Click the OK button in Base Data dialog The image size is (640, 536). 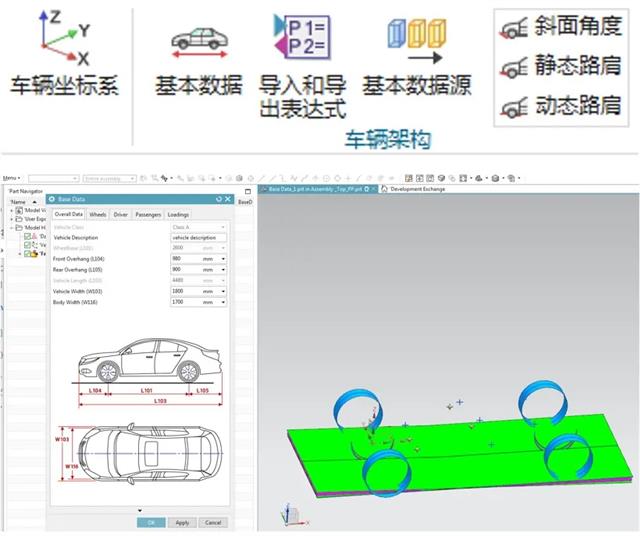click(x=151, y=522)
